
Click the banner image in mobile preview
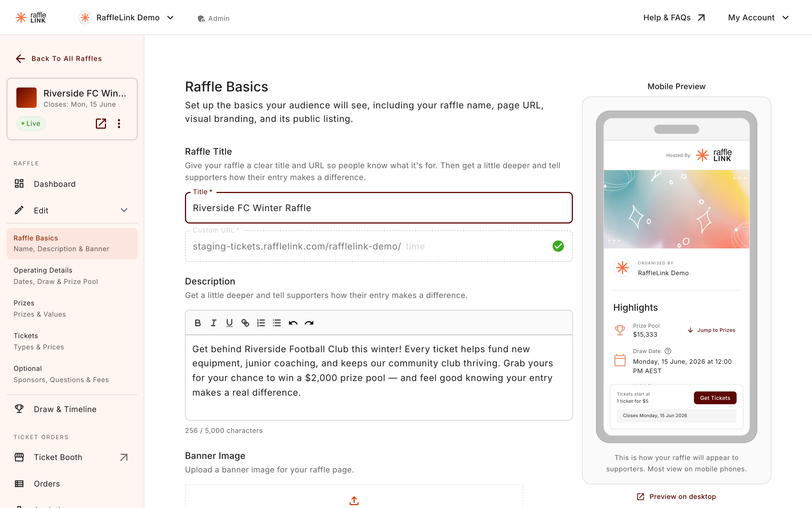pyautogui.click(x=676, y=209)
